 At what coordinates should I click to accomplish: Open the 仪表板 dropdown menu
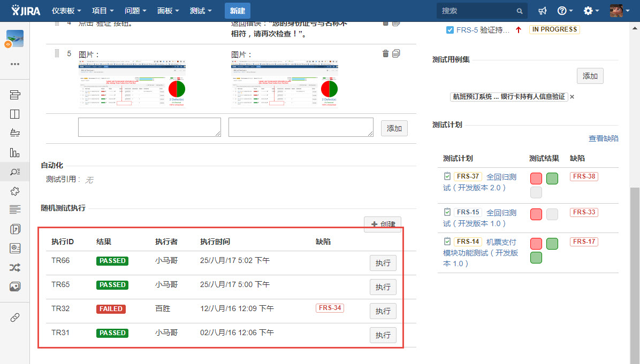click(x=66, y=11)
